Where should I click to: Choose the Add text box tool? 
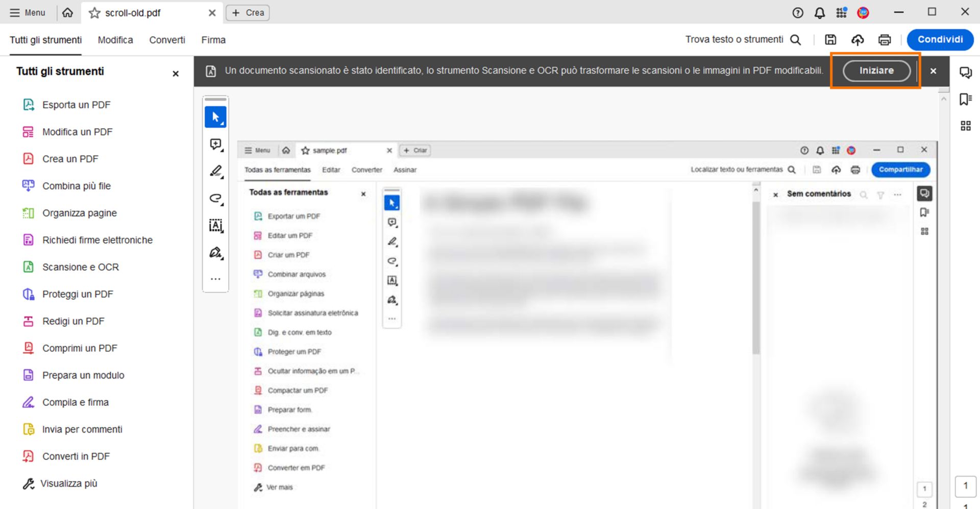pos(216,226)
